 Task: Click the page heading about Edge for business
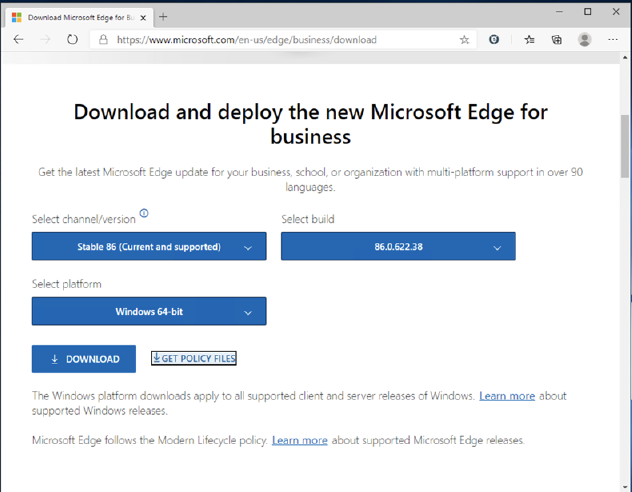[310, 124]
